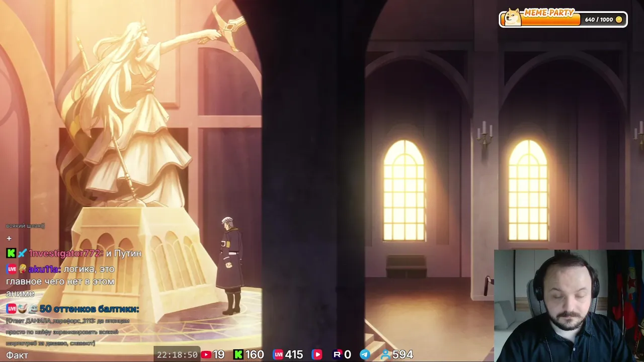Click username 1nvestigator772 in chat
The image size is (644, 362).
(x=65, y=253)
